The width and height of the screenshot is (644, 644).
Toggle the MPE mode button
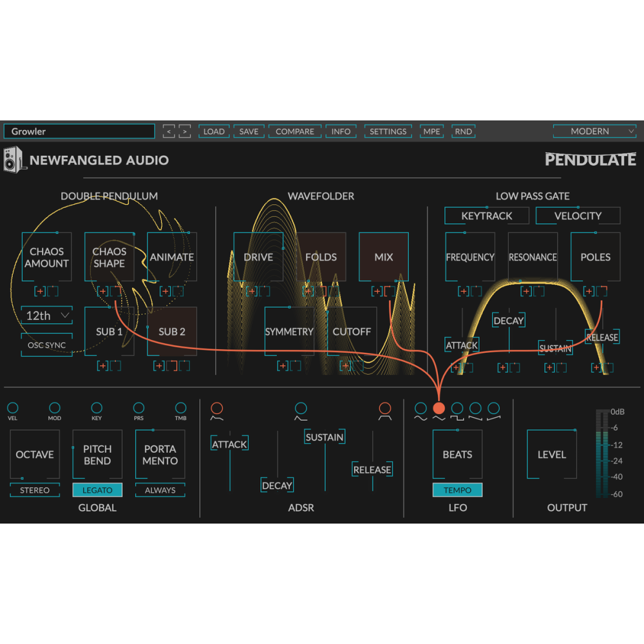click(x=431, y=131)
